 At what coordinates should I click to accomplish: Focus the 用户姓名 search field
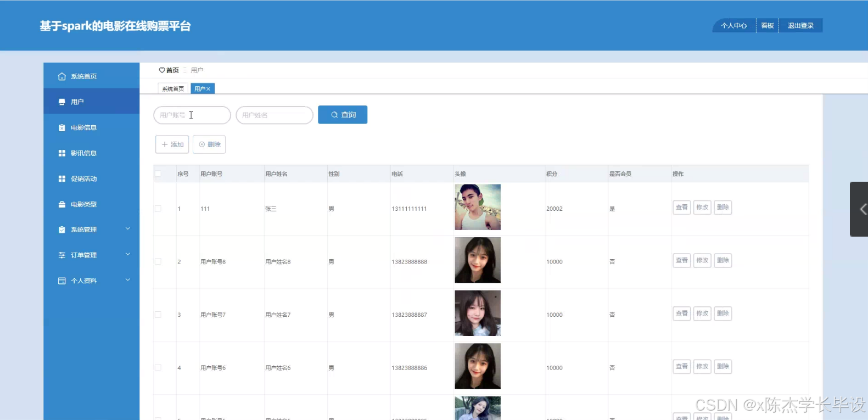point(275,115)
